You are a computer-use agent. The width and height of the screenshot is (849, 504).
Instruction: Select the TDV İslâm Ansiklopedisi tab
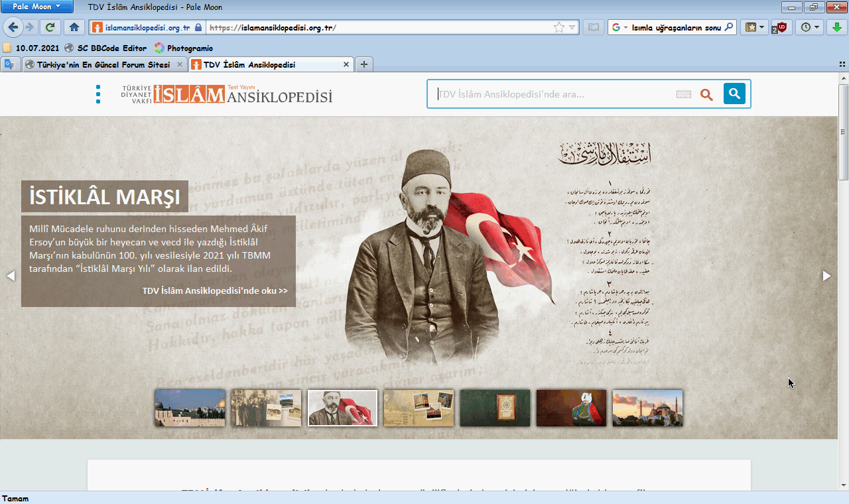pos(270,64)
